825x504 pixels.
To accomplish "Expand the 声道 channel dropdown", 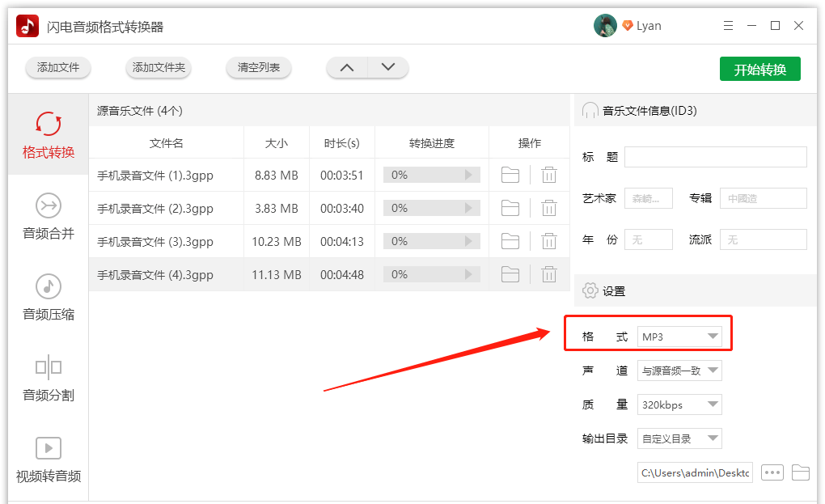I will point(679,370).
